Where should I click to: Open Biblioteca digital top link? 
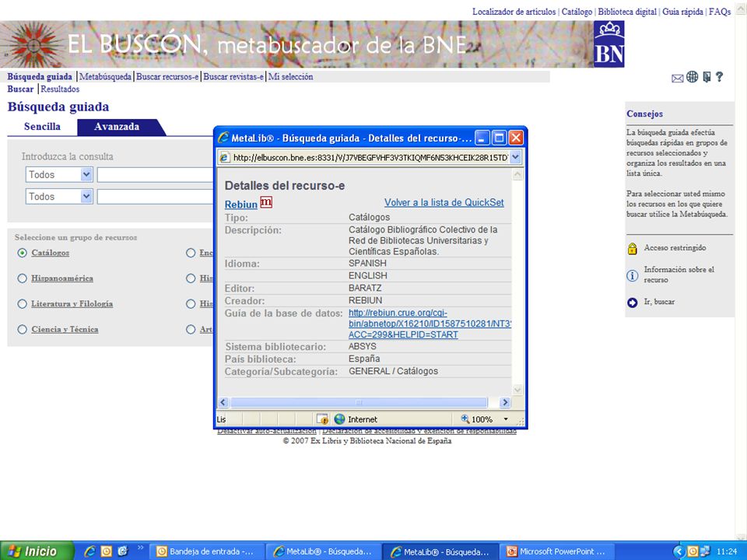tap(627, 12)
